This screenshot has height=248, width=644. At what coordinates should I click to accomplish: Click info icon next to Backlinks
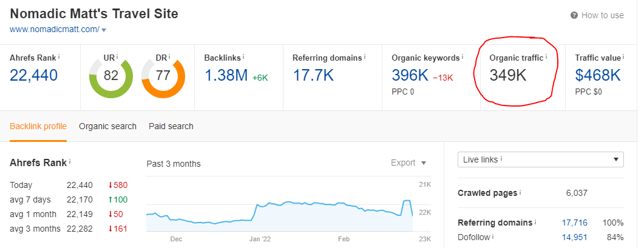tap(243, 57)
